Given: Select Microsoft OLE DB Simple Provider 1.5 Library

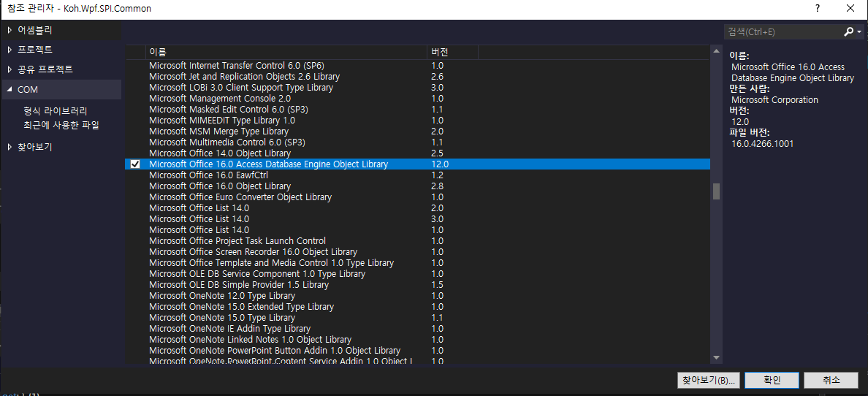Looking at the screenshot, I should [x=418, y=285].
